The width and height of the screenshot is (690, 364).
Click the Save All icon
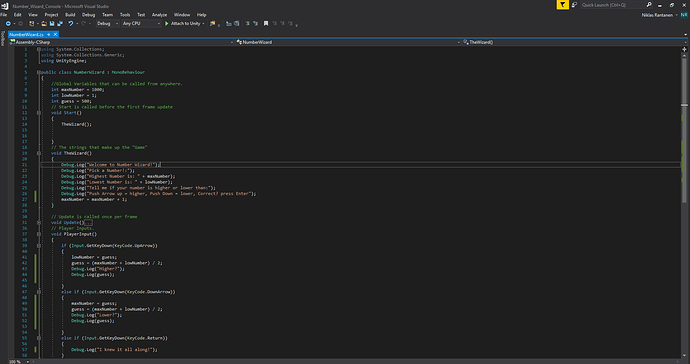click(x=59, y=23)
